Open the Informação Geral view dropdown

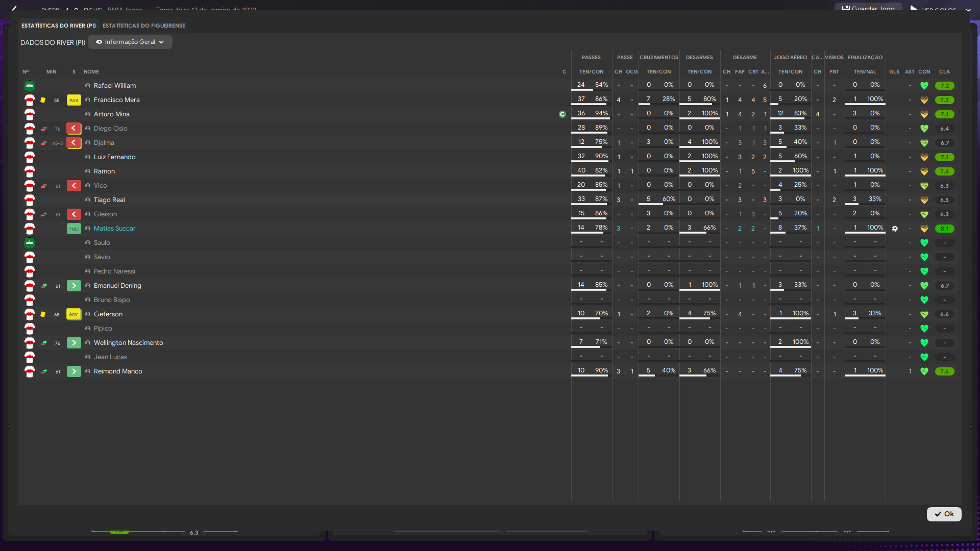point(130,42)
